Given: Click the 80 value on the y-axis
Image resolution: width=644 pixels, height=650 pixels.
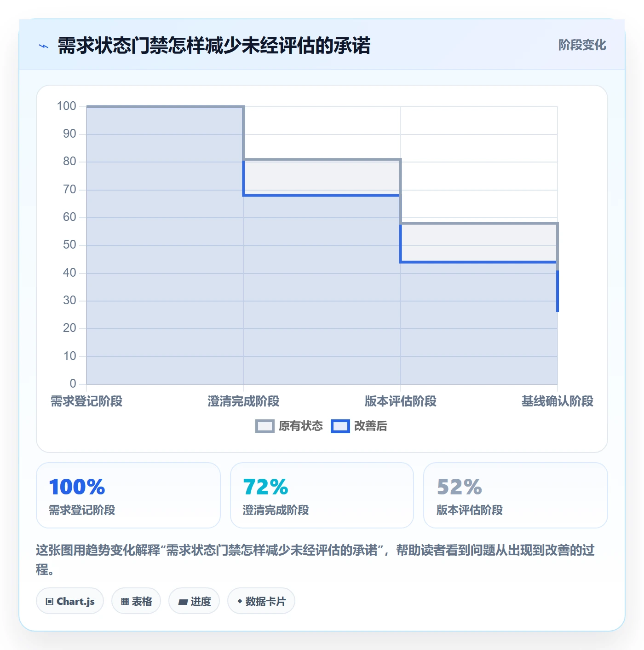Looking at the screenshot, I should point(69,162).
